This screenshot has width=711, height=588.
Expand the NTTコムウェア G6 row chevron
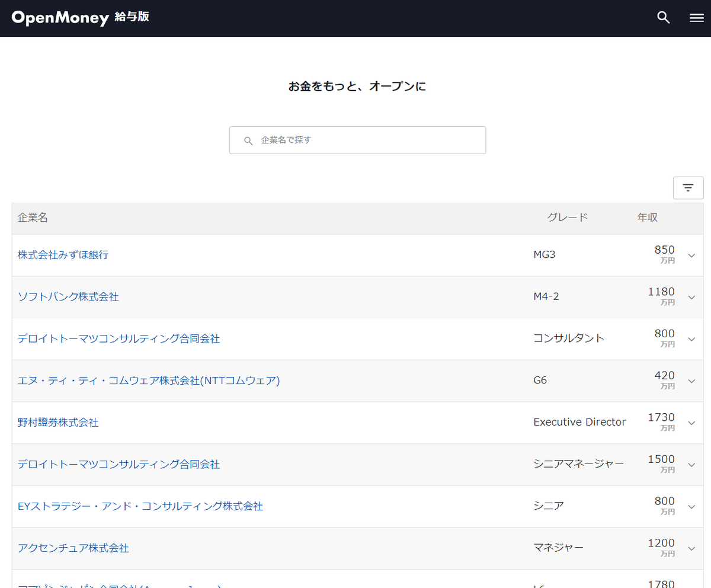691,381
